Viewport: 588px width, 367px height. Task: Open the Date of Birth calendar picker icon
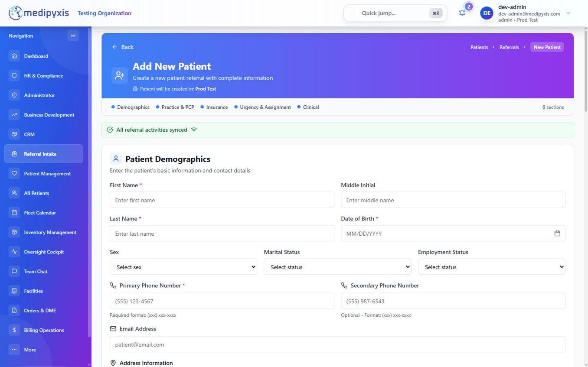(557, 234)
